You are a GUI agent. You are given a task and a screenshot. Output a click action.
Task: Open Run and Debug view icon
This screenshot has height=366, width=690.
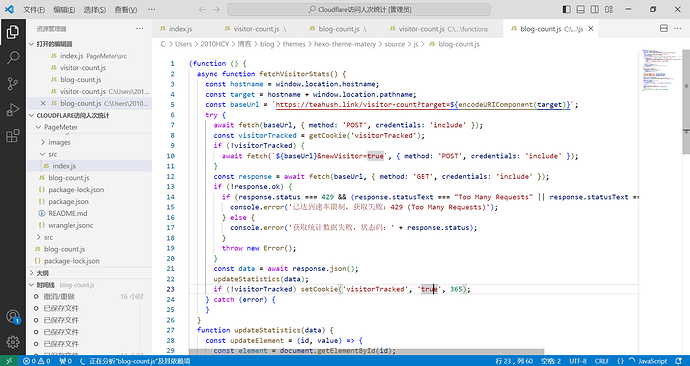click(13, 109)
